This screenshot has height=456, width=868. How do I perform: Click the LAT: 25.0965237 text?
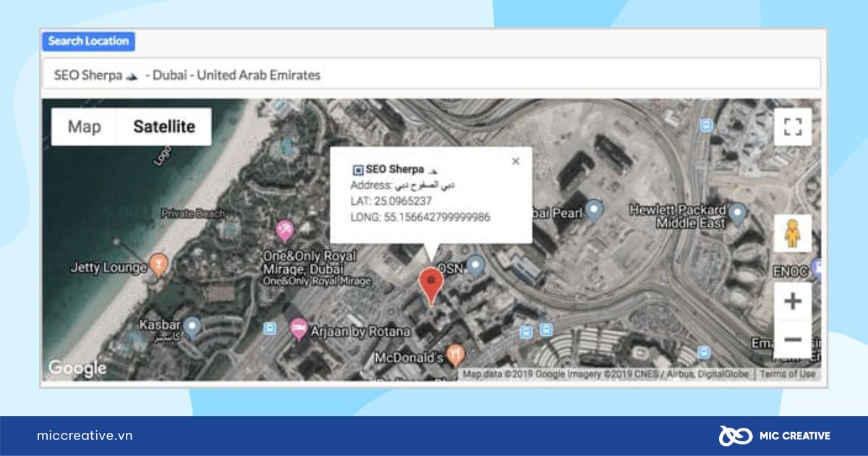(x=391, y=201)
